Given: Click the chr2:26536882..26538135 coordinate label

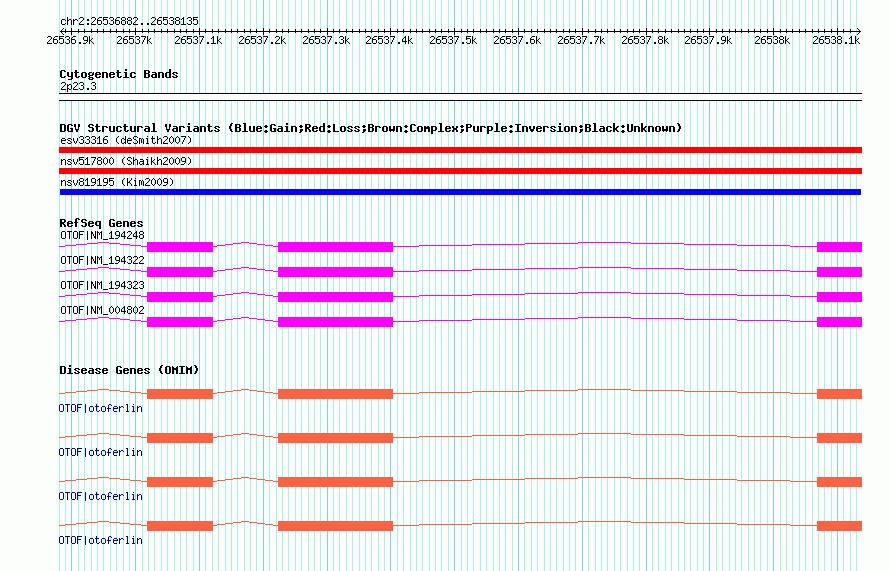Looking at the screenshot, I should pos(129,21).
